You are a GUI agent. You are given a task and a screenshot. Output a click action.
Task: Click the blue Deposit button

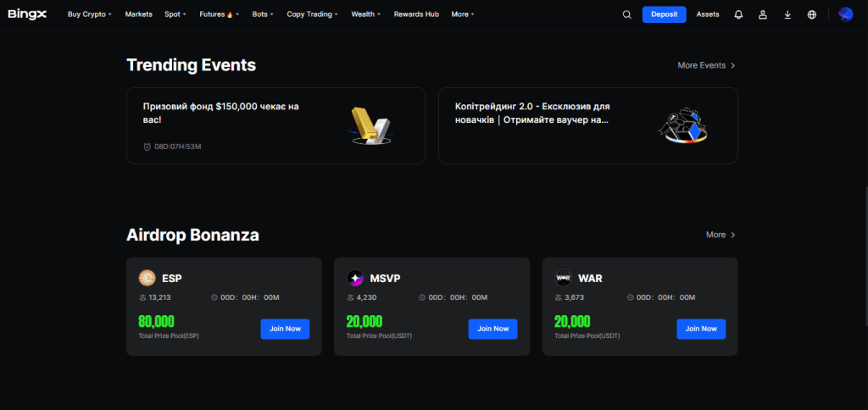pyautogui.click(x=665, y=14)
